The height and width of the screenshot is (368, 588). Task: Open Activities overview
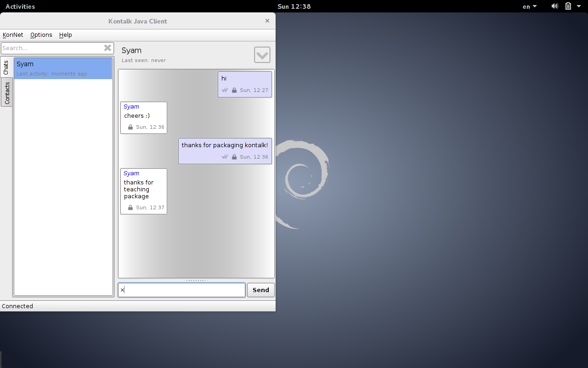pos(20,6)
